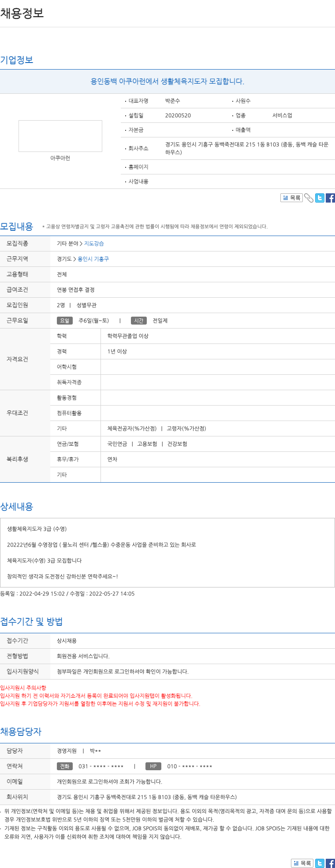The image size is (335, 868).
Task: Select the founding date 20200520
Action: pos(178,115)
